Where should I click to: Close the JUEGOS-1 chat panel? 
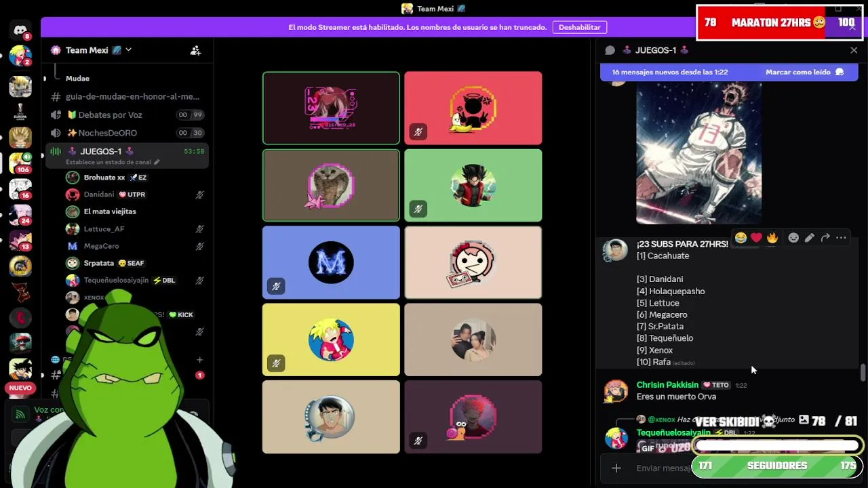[854, 50]
